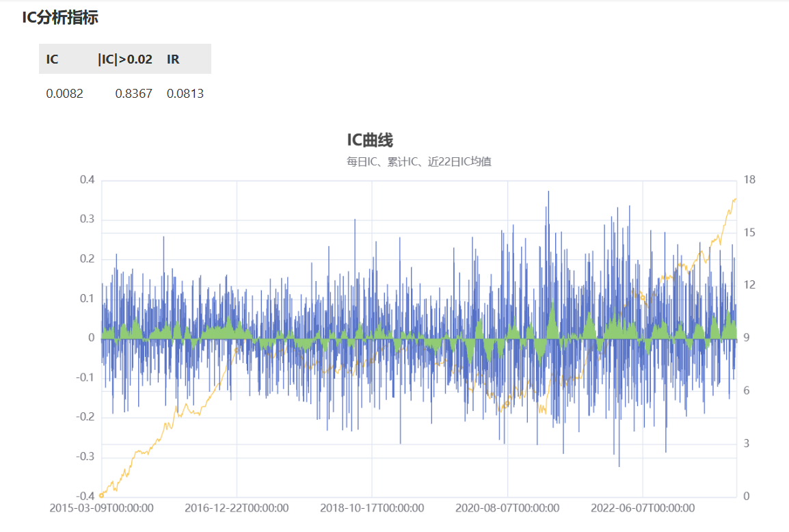This screenshot has width=789, height=532.
Task: Click the 18 label on right axis
Action: tap(749, 180)
